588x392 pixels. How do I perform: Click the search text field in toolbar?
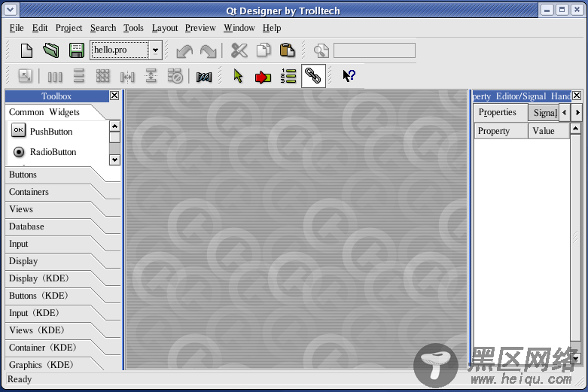[374, 50]
